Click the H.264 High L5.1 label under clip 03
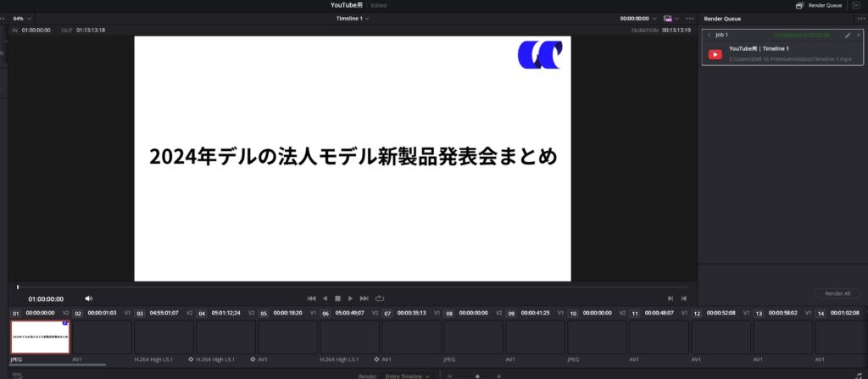Viewport: 868px width, 379px height. point(154,359)
